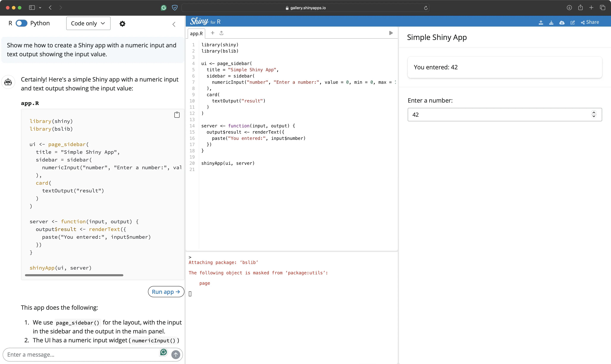The height and width of the screenshot is (364, 611).
Task: Click editor line number 14
Action: tap(192, 126)
